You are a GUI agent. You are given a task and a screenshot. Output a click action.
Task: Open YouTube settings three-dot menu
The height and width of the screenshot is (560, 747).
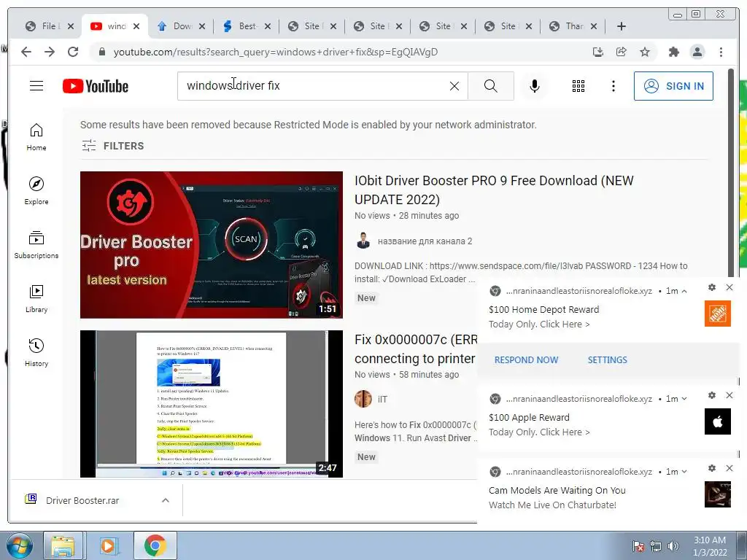(x=613, y=86)
